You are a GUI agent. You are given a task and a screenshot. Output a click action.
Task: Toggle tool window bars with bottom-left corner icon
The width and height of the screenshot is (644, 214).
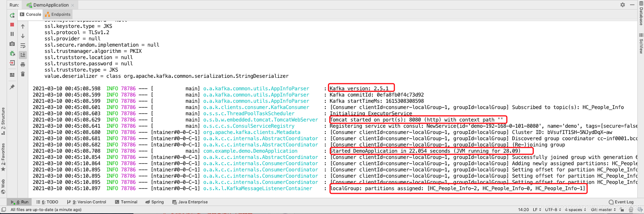tap(3, 210)
